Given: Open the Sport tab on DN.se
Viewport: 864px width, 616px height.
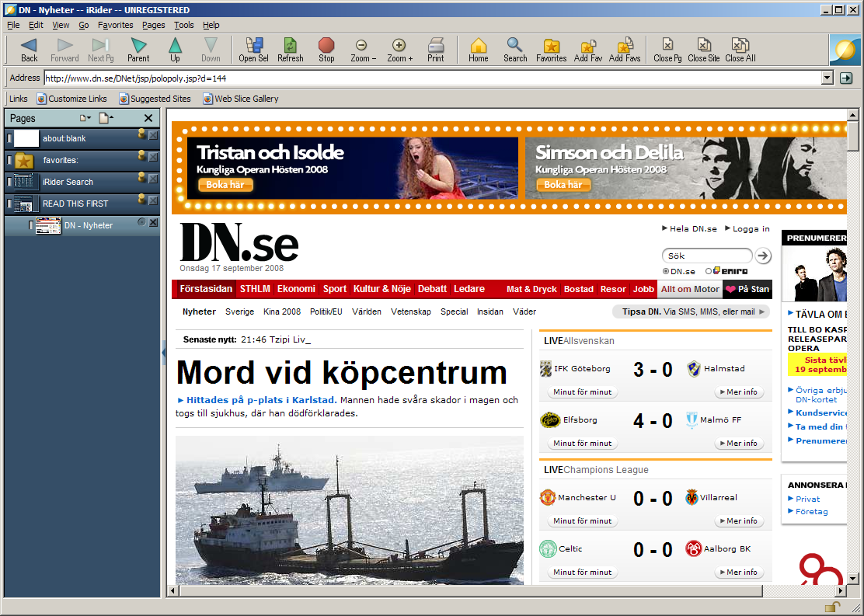Looking at the screenshot, I should pos(334,289).
